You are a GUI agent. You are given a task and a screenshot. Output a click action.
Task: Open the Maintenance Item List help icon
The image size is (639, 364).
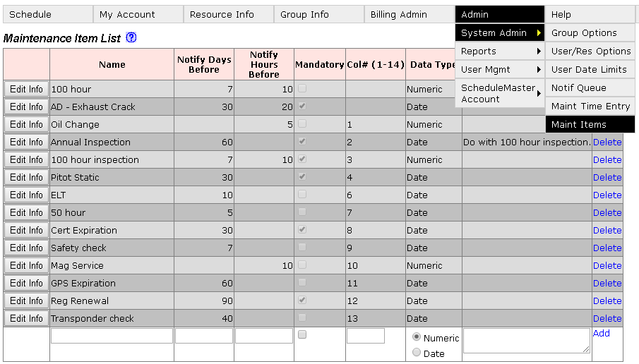tap(131, 37)
